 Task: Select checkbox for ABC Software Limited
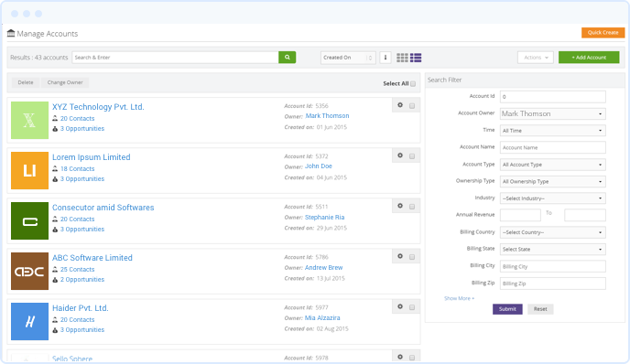(x=412, y=257)
